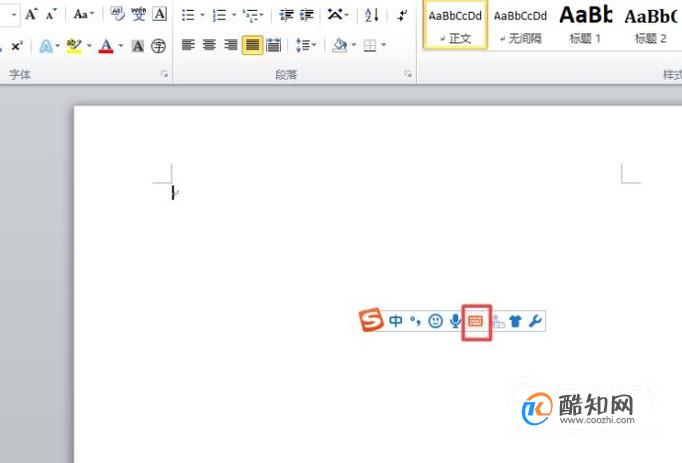Viewport: 682px width, 463px height.
Task: Open Sogou soft keyboard icon
Action: coord(476,321)
